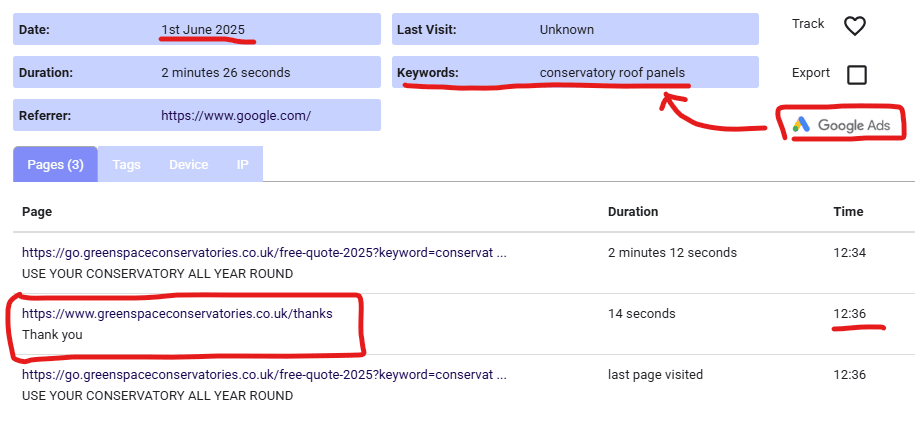Image resolution: width=918 pixels, height=438 pixels.
Task: Switch to the Tags tab
Action: coord(126,165)
